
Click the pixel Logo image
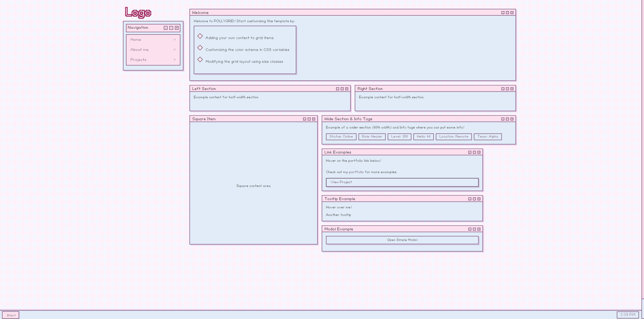pos(138,12)
